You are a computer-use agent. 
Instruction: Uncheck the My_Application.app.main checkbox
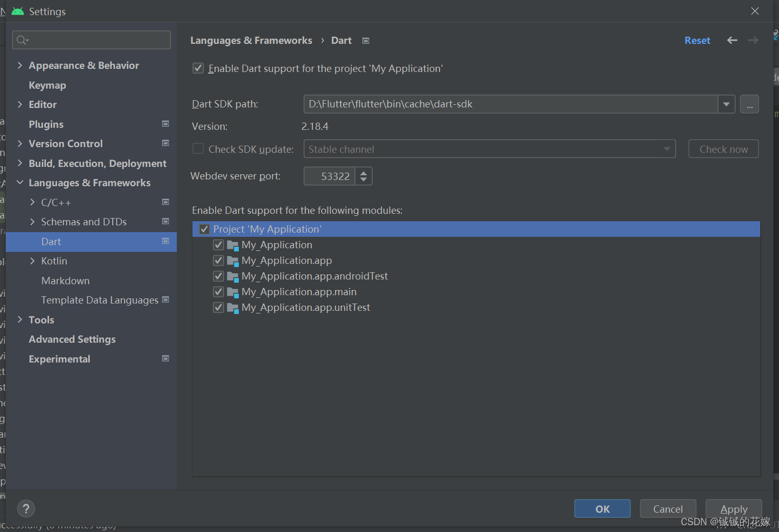point(218,292)
